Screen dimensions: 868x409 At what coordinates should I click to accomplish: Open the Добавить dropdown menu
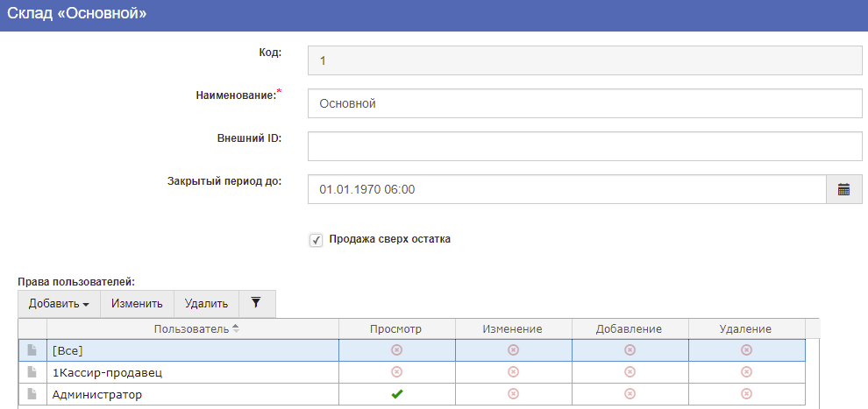59,304
